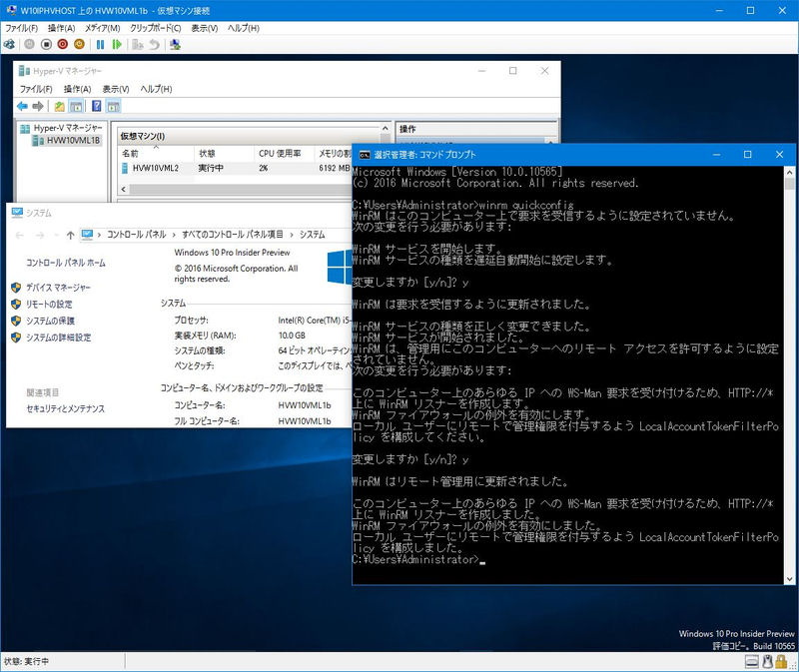This screenshot has width=799, height=672.
Task: Open コントロール パネル ホーム link
Action: [x=66, y=263]
